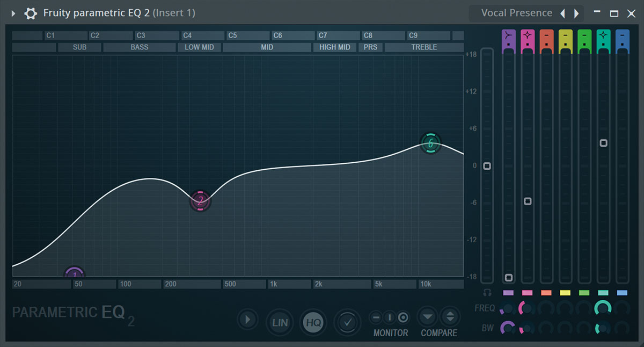Click the BASS frequency range label

[x=140, y=47]
